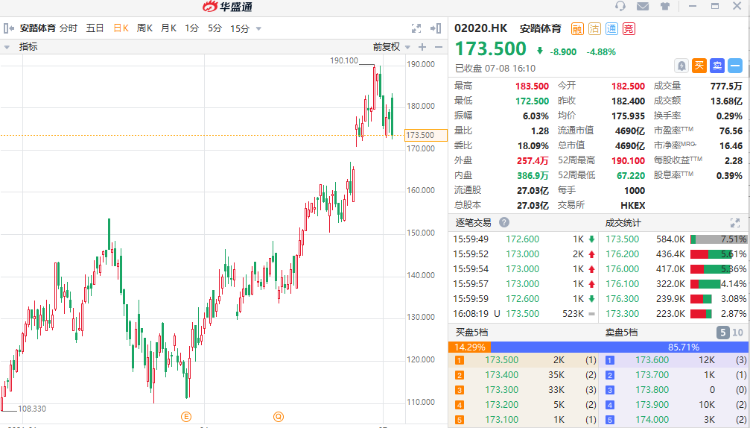
Task: Open the 指标 indicators label
Action: click(28, 47)
